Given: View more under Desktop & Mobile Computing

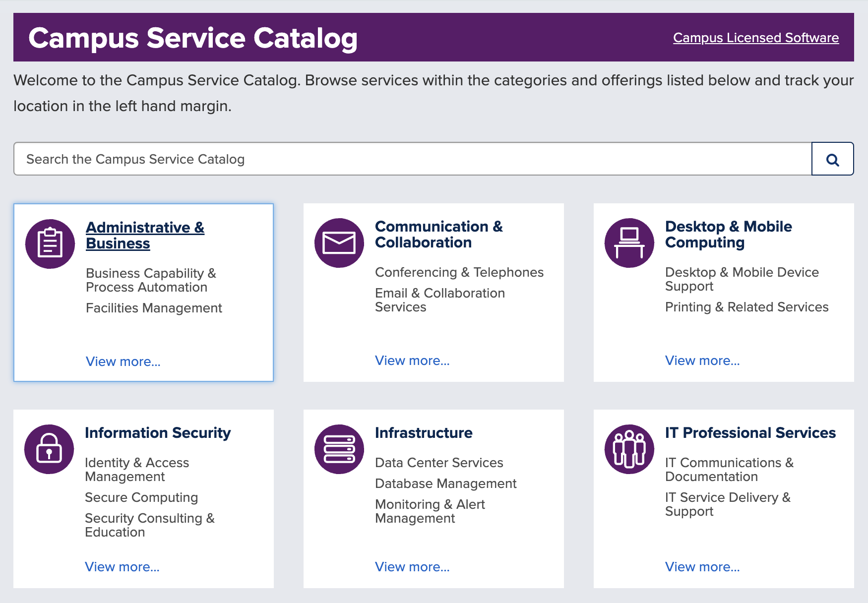Looking at the screenshot, I should pyautogui.click(x=702, y=361).
